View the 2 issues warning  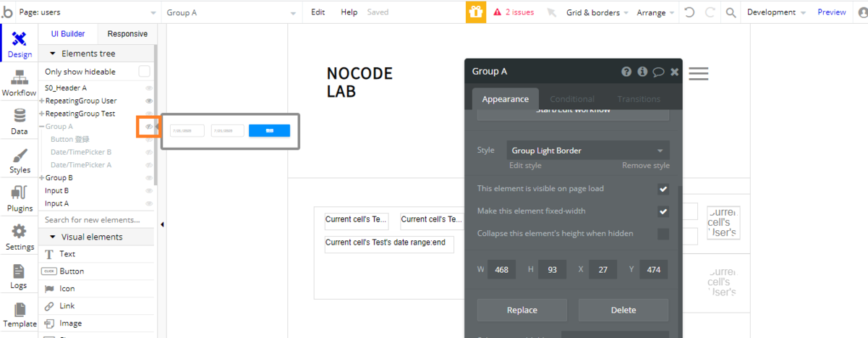click(514, 12)
